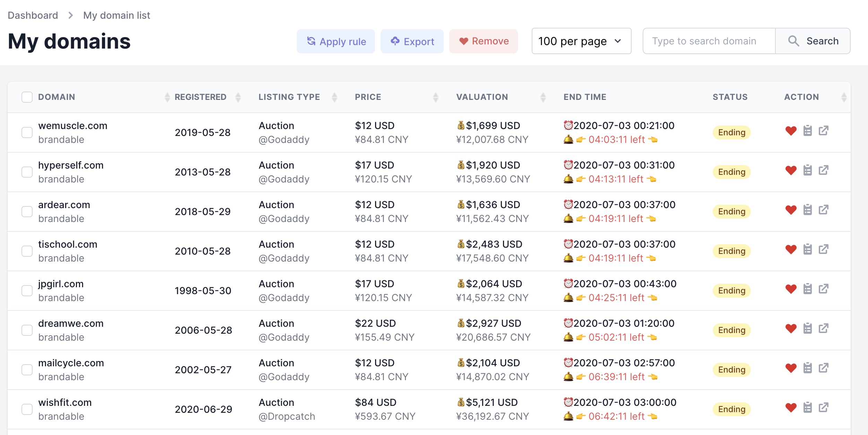Sort the table by the Valuation column

click(543, 97)
